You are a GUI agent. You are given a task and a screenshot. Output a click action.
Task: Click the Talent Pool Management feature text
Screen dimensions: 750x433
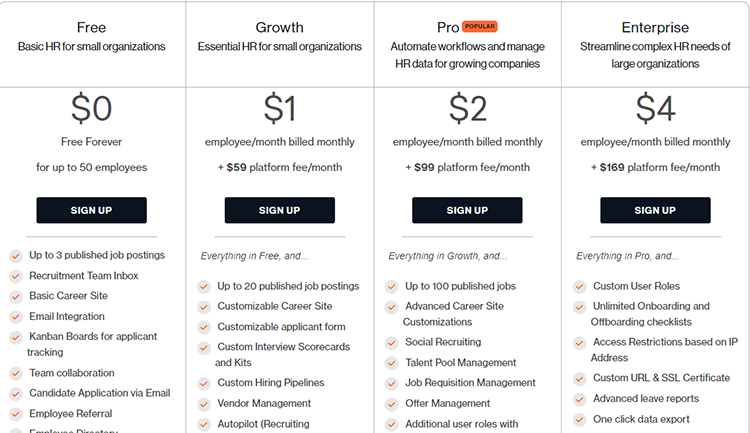[461, 363]
